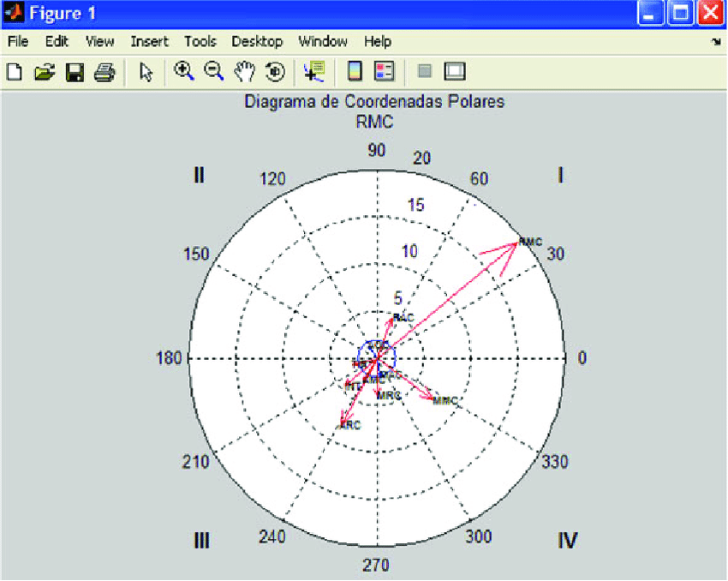Expand the Tools menu
728x581 pixels.
tap(200, 41)
